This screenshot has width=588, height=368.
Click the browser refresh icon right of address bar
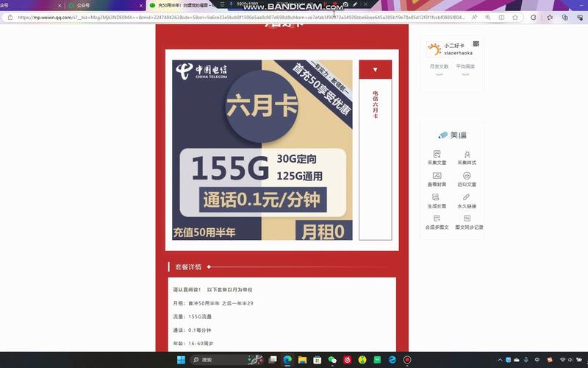click(534, 17)
